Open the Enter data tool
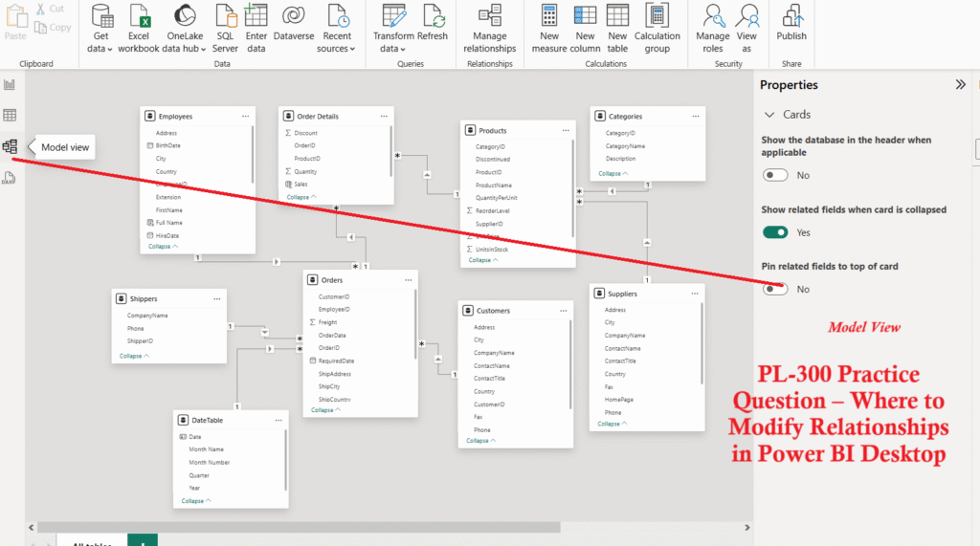 (256, 16)
